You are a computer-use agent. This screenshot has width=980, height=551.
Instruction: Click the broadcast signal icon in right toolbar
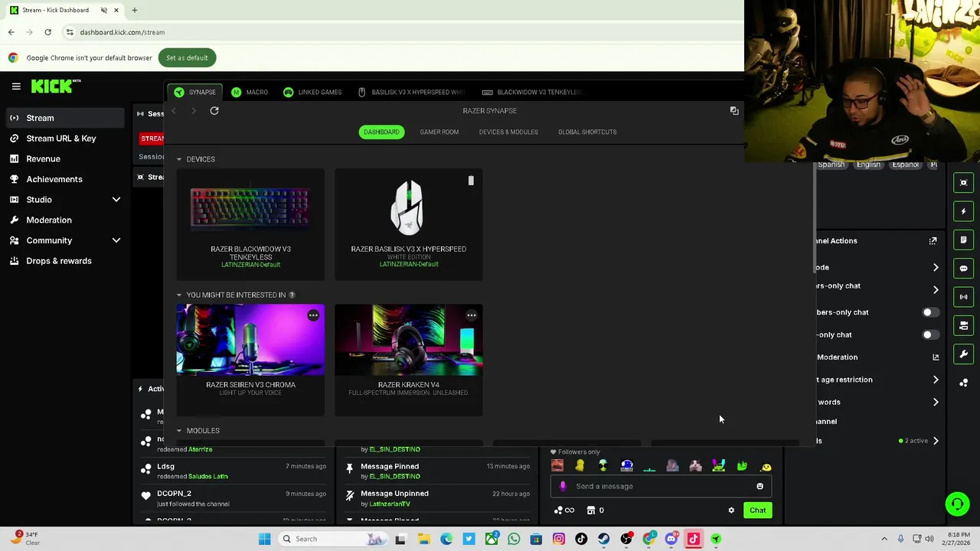[x=964, y=297]
